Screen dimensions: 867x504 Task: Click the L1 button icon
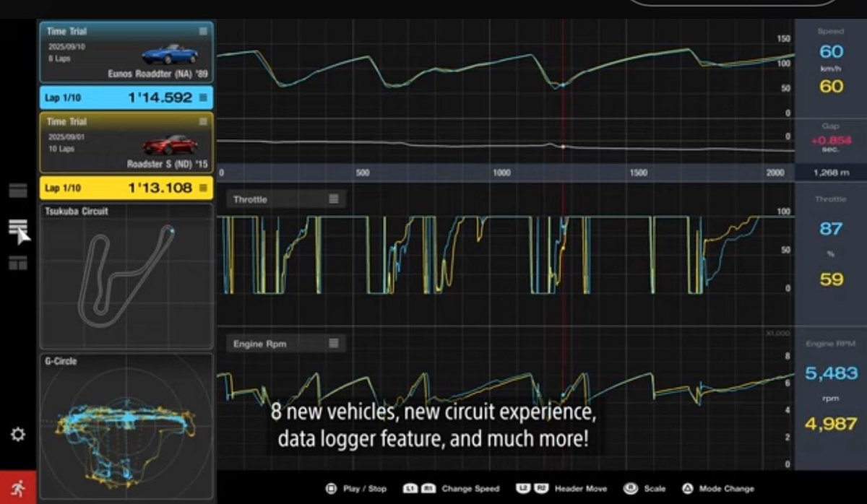tap(409, 489)
